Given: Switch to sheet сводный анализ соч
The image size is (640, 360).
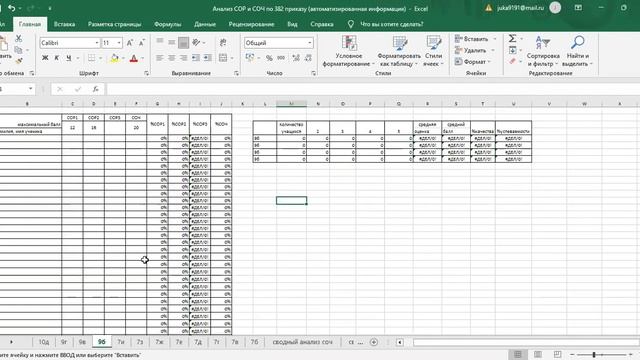Looking at the screenshot, I should (x=302, y=342).
